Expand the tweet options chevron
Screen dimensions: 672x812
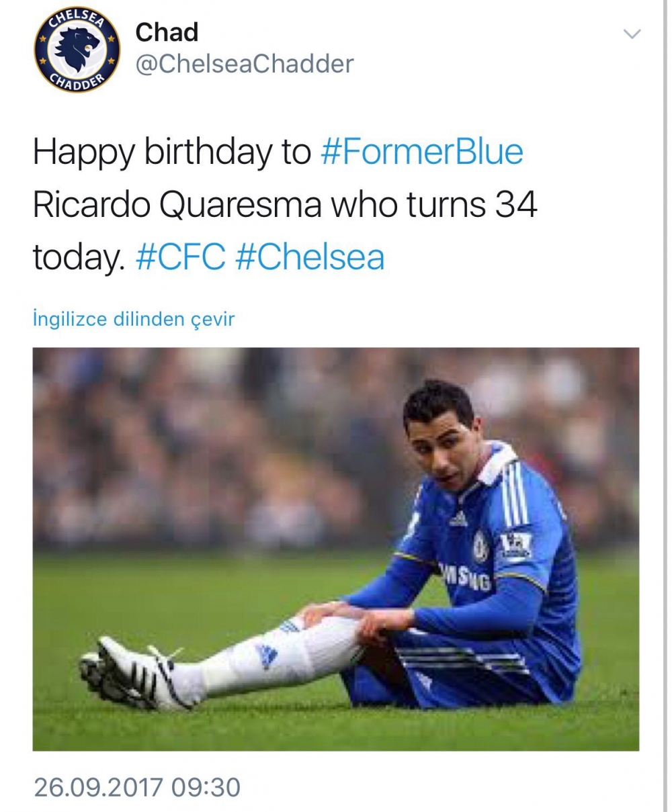tap(632, 34)
